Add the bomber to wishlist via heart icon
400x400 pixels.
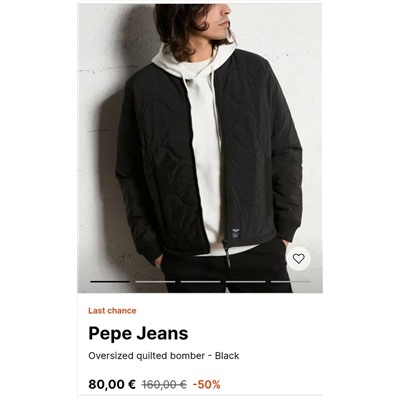[x=299, y=258]
